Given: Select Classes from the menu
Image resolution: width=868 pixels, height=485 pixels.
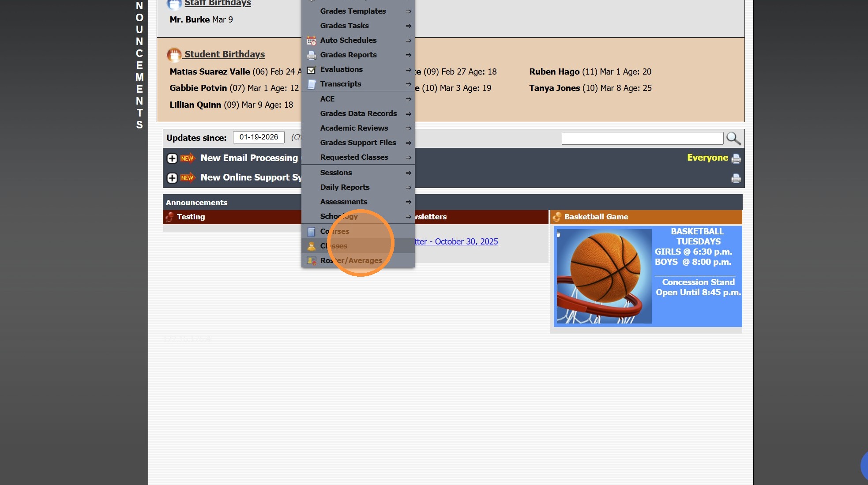Looking at the screenshot, I should [x=334, y=246].
